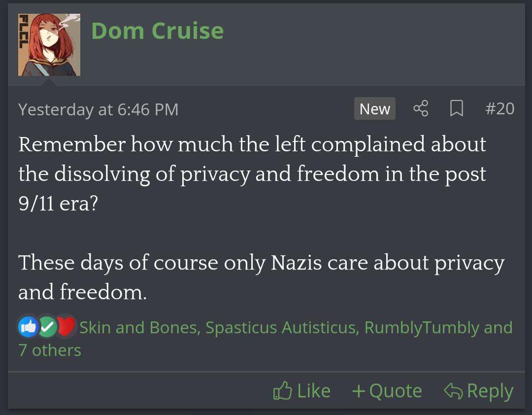Click the green checkmark reaction icon
532x415 pixels.
click(x=47, y=327)
